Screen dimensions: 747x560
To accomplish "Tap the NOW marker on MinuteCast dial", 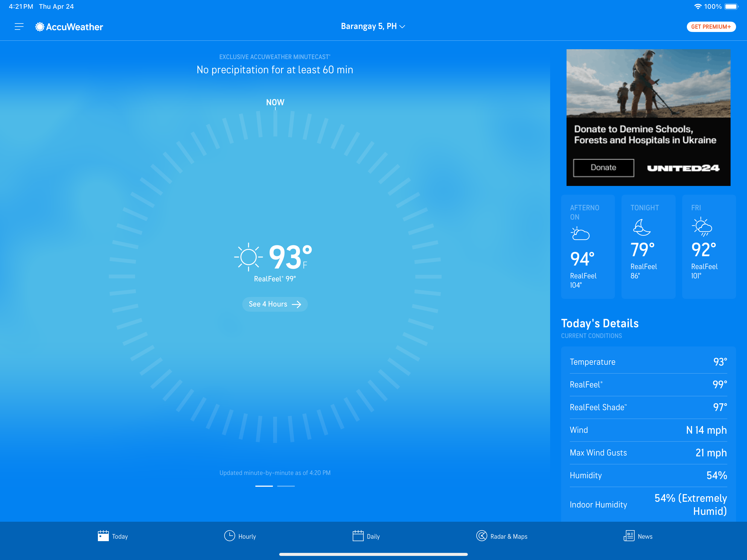I will click(275, 102).
